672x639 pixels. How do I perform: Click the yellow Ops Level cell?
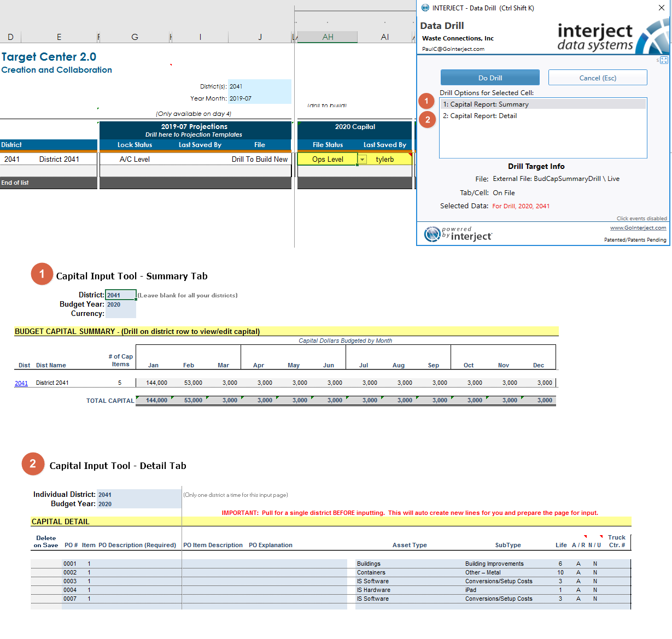pyautogui.click(x=328, y=159)
